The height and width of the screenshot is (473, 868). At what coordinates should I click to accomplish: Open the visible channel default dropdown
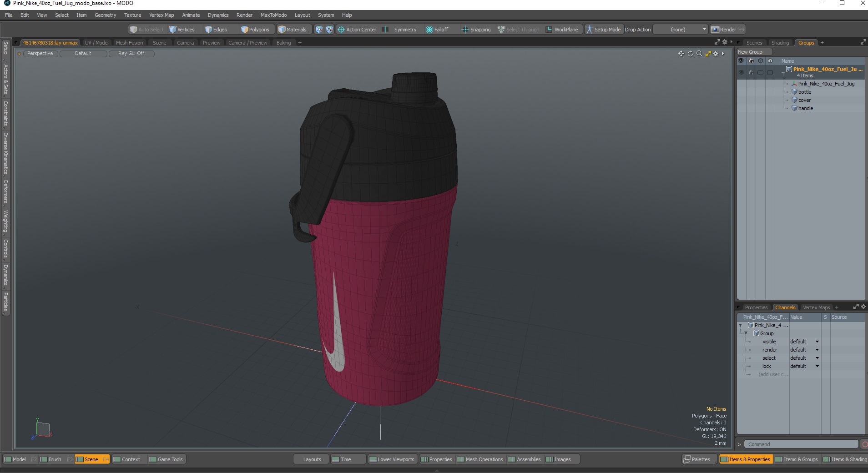(x=804, y=342)
